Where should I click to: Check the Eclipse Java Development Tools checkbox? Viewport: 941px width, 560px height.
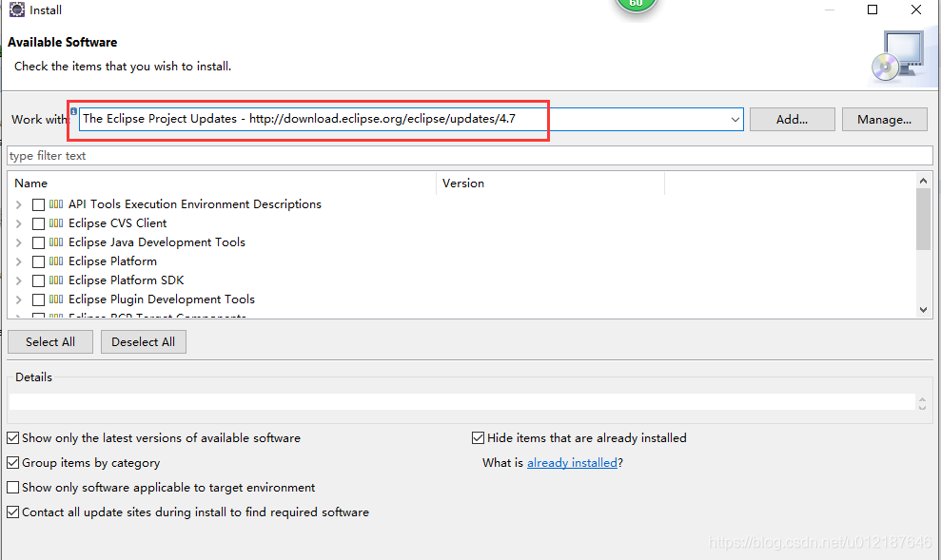38,242
